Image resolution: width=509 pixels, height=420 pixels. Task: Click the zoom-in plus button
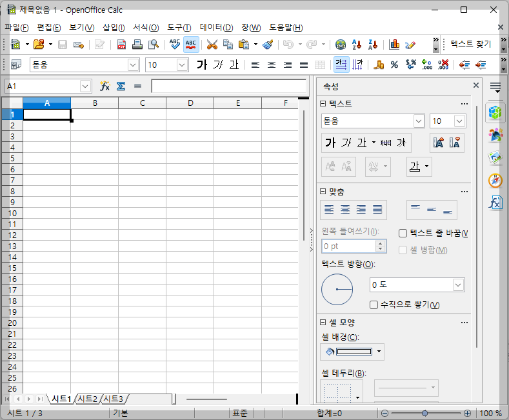(x=467, y=413)
